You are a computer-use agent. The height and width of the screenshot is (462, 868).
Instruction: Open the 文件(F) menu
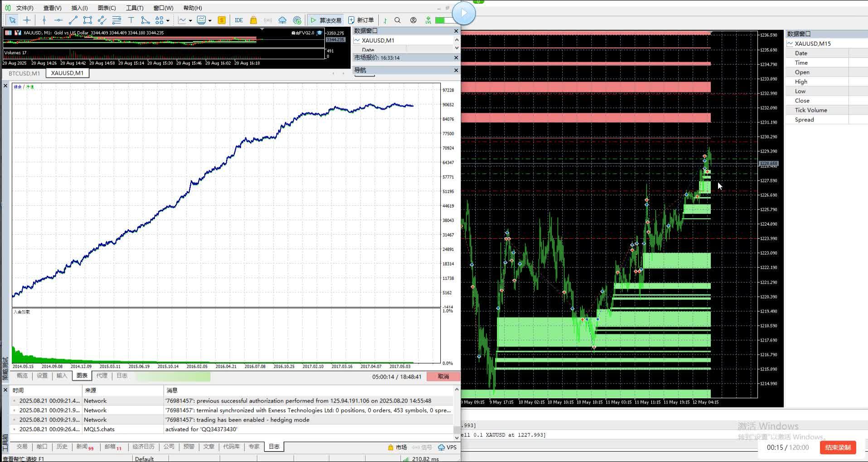24,8
